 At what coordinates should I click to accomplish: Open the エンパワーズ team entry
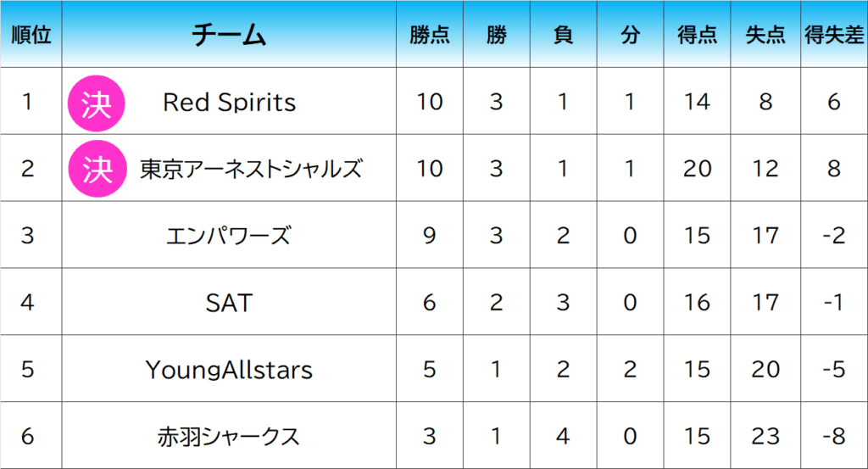229,236
